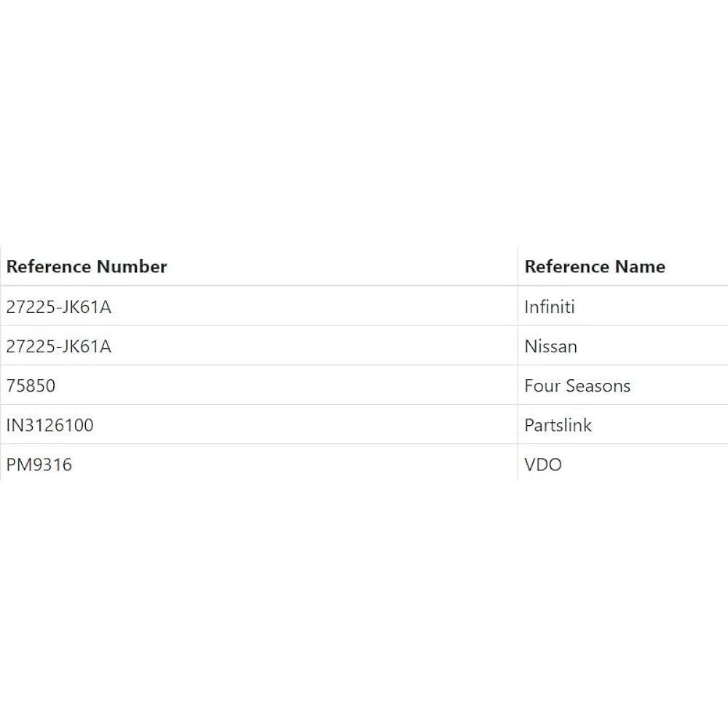Select the Four Seasons reference name
The width and height of the screenshot is (728, 728).
(577, 386)
